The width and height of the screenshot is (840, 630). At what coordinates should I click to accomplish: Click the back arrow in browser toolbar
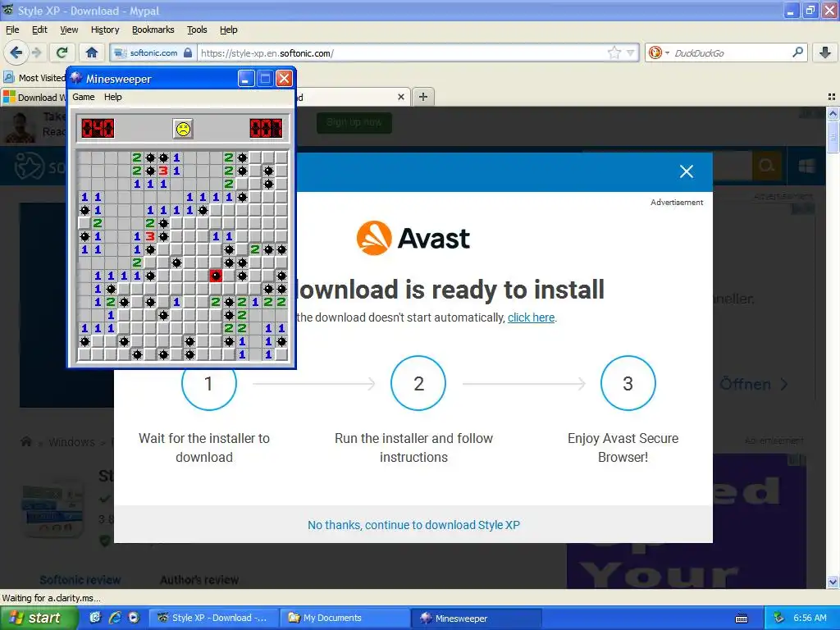16,52
